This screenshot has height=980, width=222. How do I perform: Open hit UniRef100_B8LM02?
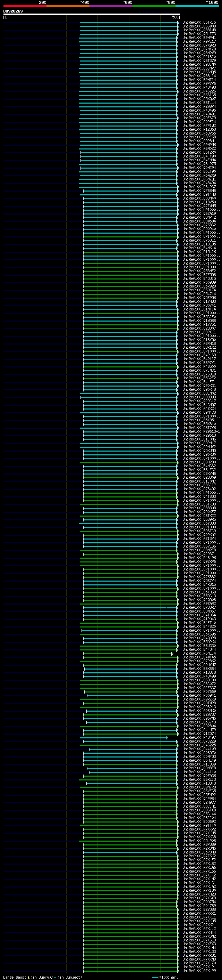click(x=199, y=394)
